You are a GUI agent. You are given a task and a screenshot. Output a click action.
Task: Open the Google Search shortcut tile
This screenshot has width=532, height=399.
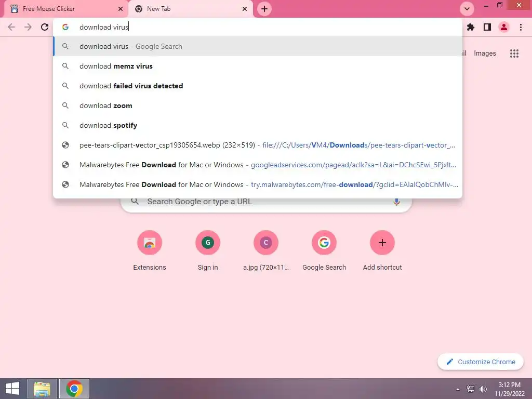[x=324, y=250]
